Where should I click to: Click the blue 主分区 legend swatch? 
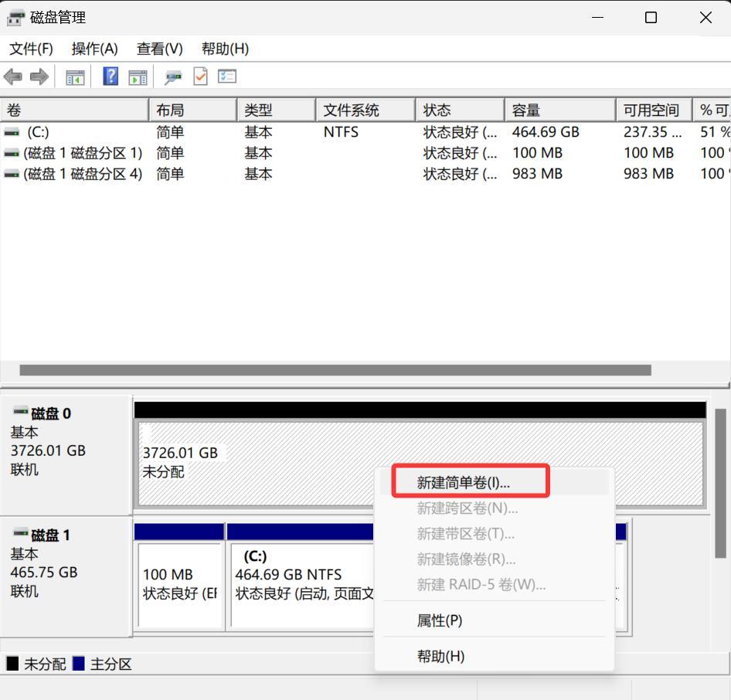(79, 664)
